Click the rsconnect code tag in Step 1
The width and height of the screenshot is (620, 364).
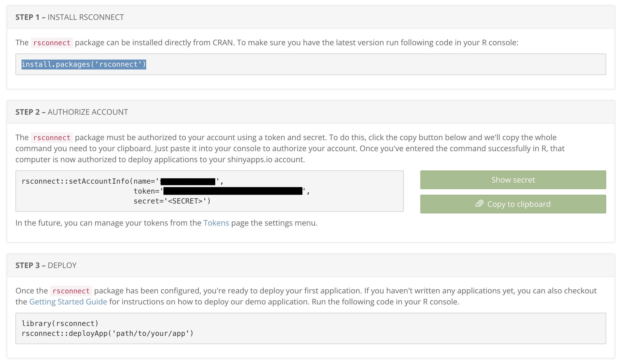(52, 43)
